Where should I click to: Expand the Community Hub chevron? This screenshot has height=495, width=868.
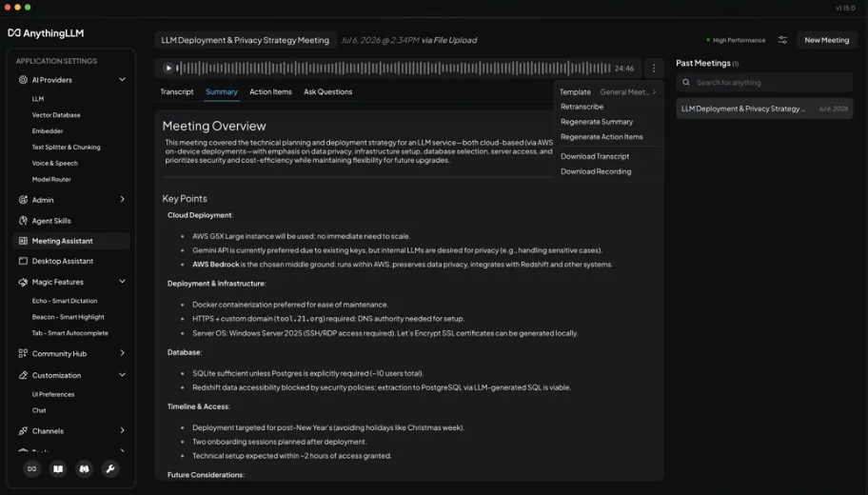point(123,353)
